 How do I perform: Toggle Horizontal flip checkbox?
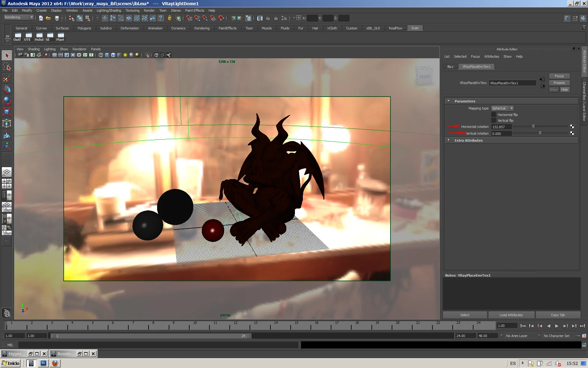pos(494,114)
